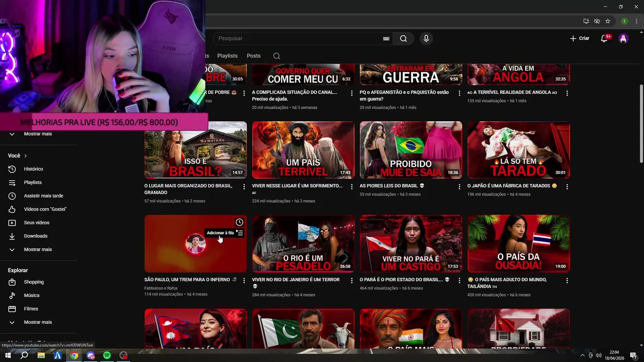
Task: Click the Criar button
Action: (x=580, y=38)
